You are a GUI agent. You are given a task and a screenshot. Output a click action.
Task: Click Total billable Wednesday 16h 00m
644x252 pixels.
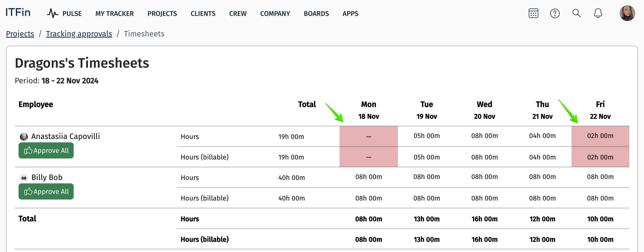[x=484, y=240]
